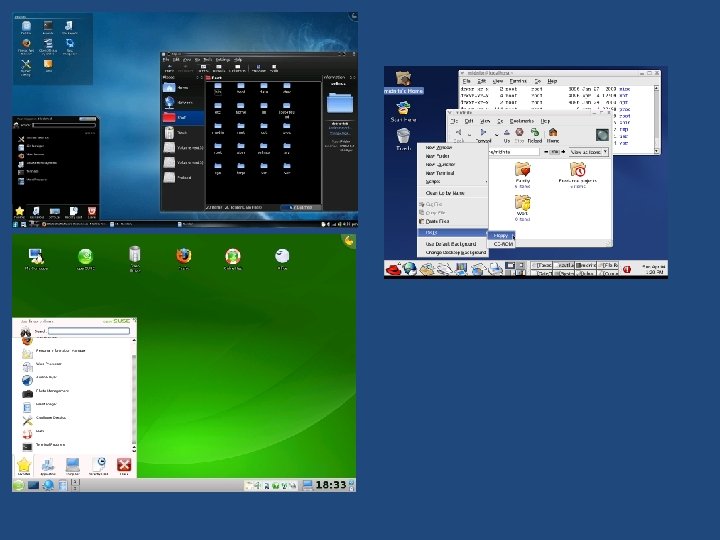This screenshot has width=720, height=540.
Task: Select CD-ROM in the Disks submenu
Action: (503, 244)
